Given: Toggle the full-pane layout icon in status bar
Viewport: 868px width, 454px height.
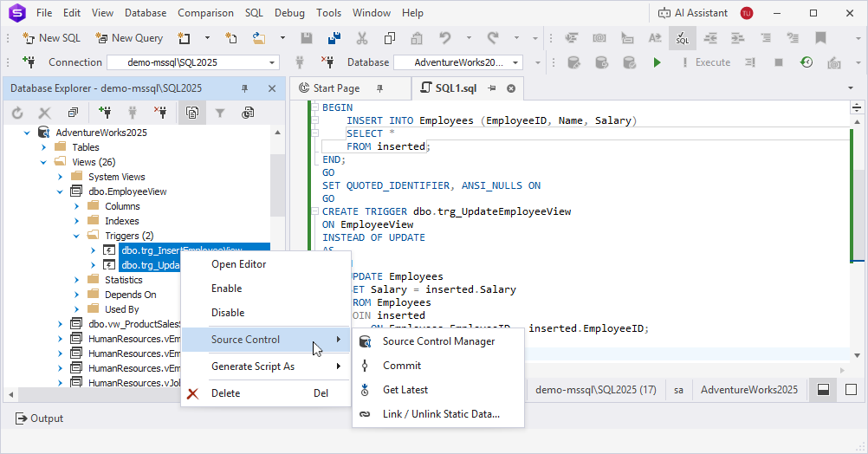Looking at the screenshot, I should click(x=851, y=390).
